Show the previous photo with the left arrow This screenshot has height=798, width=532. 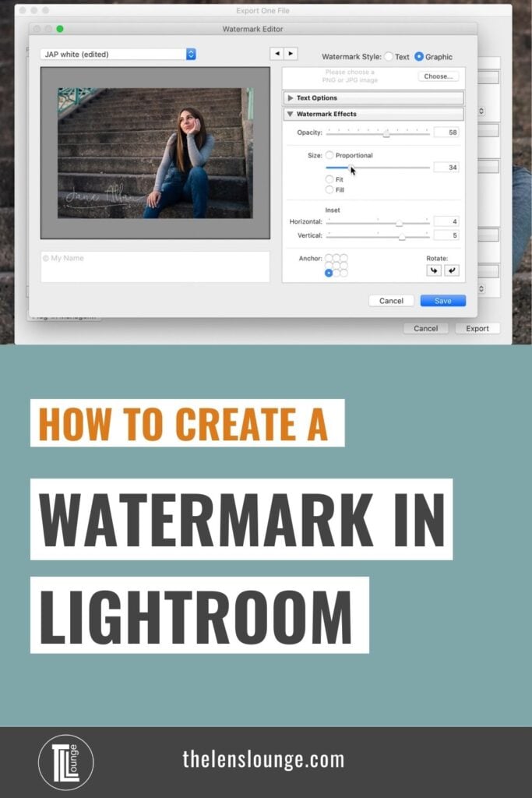pyautogui.click(x=277, y=54)
